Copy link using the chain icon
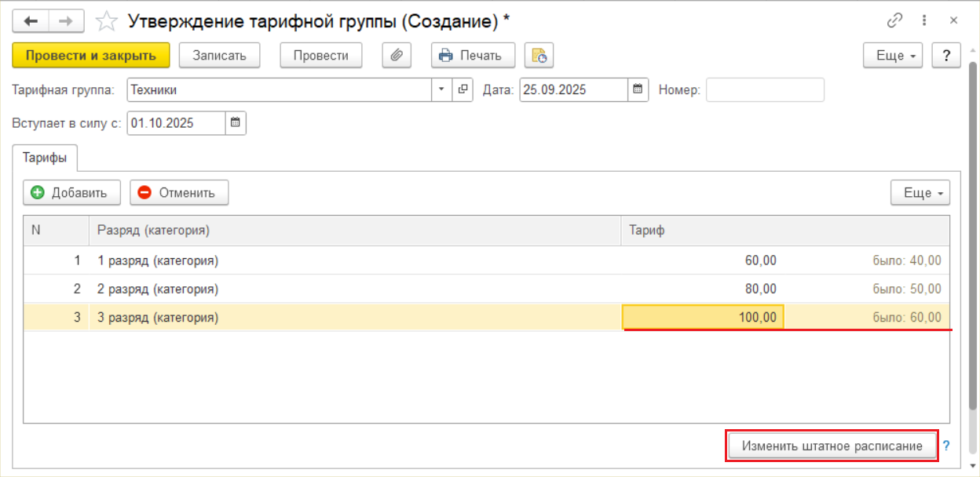Viewport: 980px width, 477px height. pos(894,21)
